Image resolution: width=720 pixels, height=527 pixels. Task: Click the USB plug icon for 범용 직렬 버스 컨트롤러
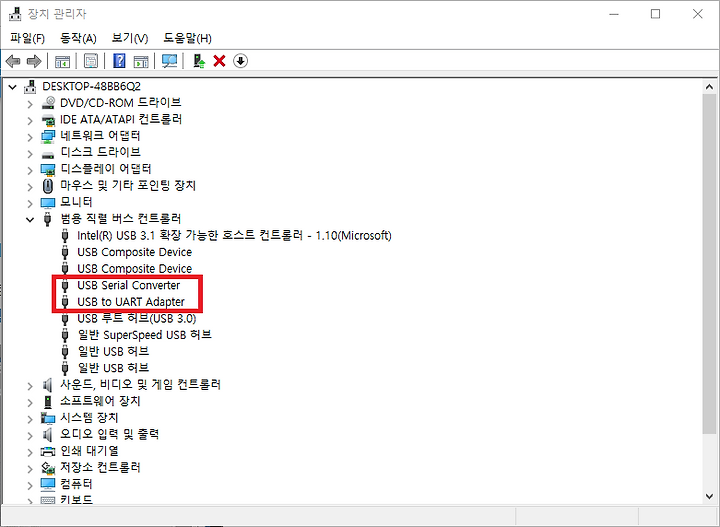click(47, 219)
